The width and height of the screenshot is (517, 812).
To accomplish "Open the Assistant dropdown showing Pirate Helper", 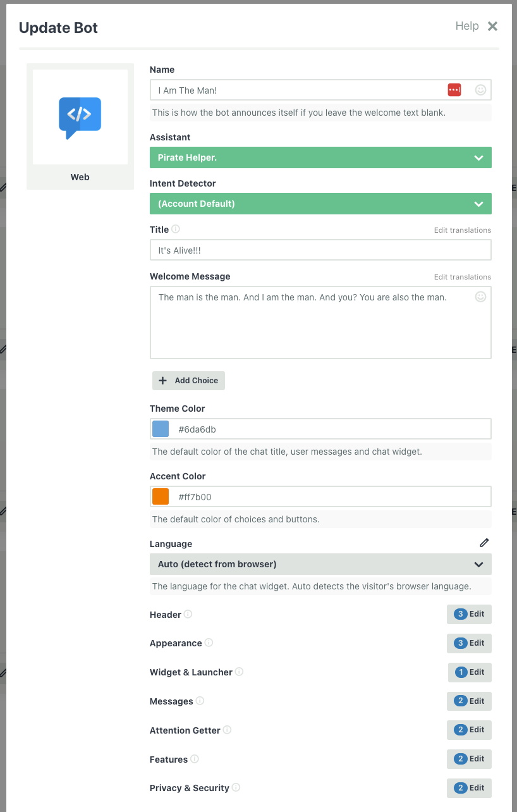I will pyautogui.click(x=320, y=157).
